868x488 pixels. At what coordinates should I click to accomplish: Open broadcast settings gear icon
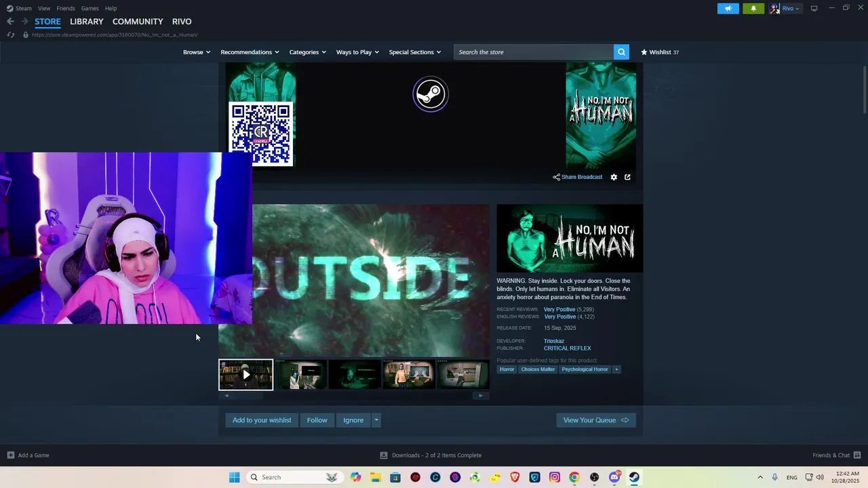[x=614, y=177]
